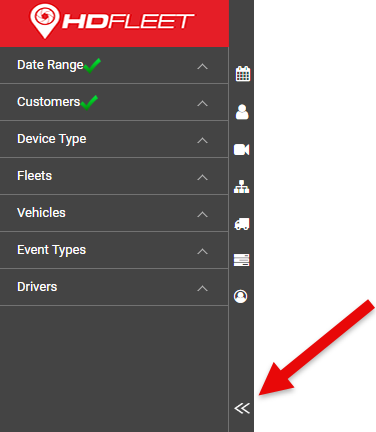The height and width of the screenshot is (432, 376).
Task: Open the Fleets filter section
Action: (x=114, y=176)
